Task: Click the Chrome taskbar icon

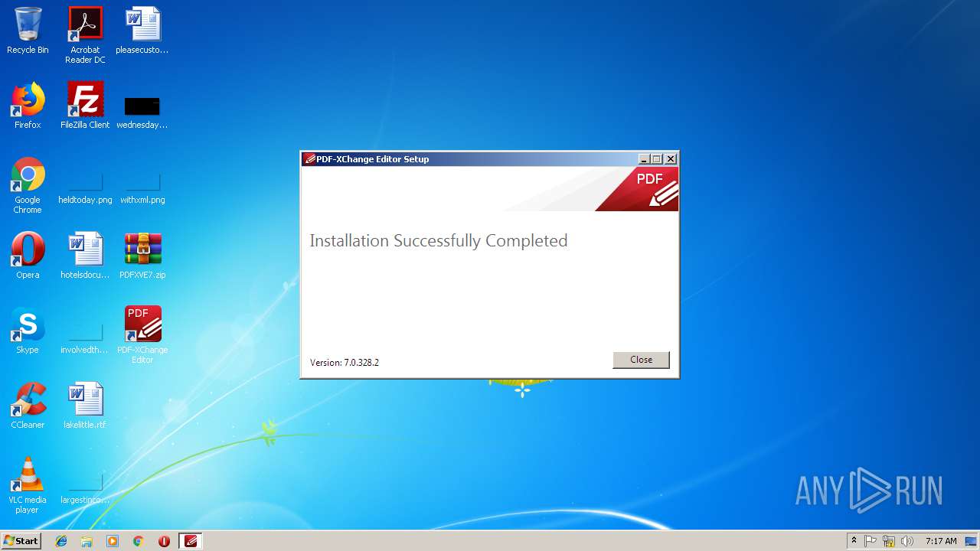Action: [x=138, y=541]
